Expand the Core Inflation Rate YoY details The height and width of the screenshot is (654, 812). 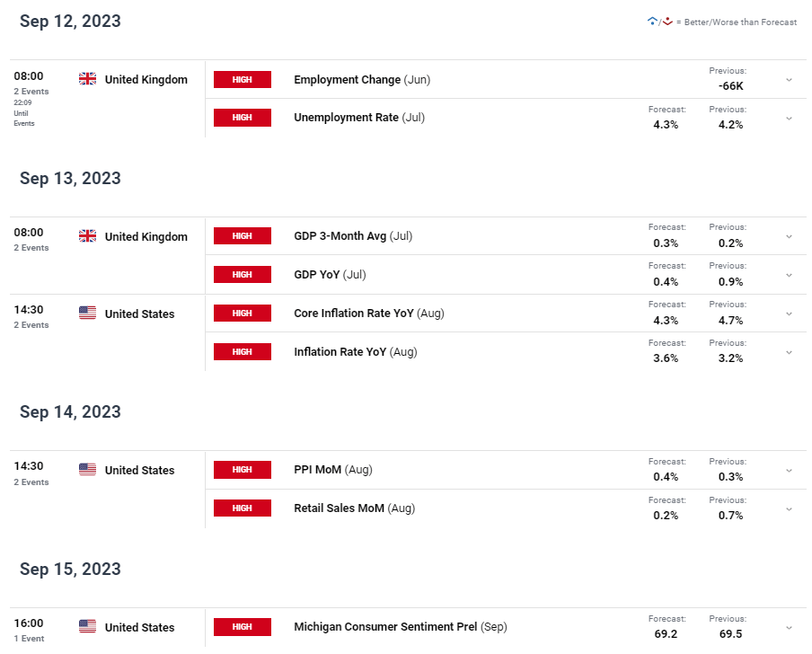point(789,314)
